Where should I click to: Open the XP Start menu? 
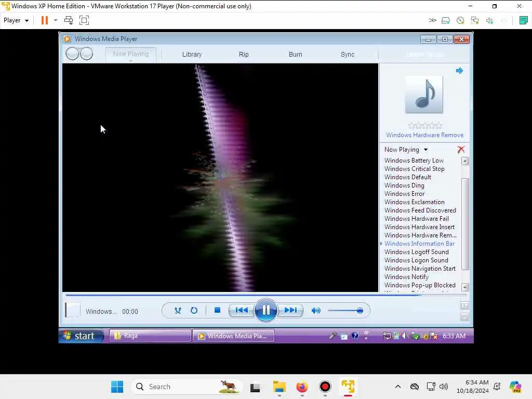(x=81, y=336)
